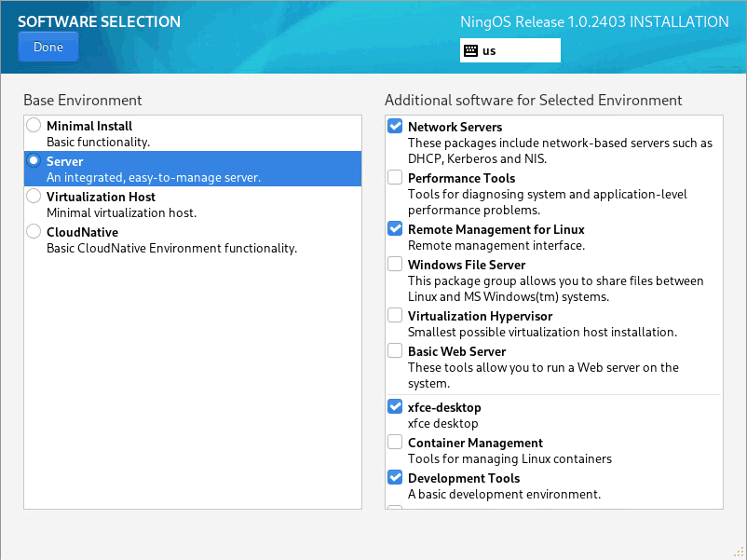Uncheck the Network Servers checkbox
The image size is (747, 560).
395,127
